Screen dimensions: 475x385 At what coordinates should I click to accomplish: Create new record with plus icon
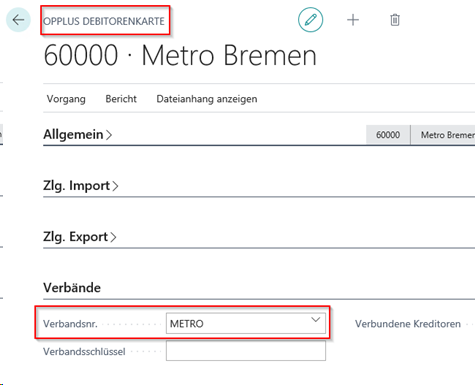(353, 20)
